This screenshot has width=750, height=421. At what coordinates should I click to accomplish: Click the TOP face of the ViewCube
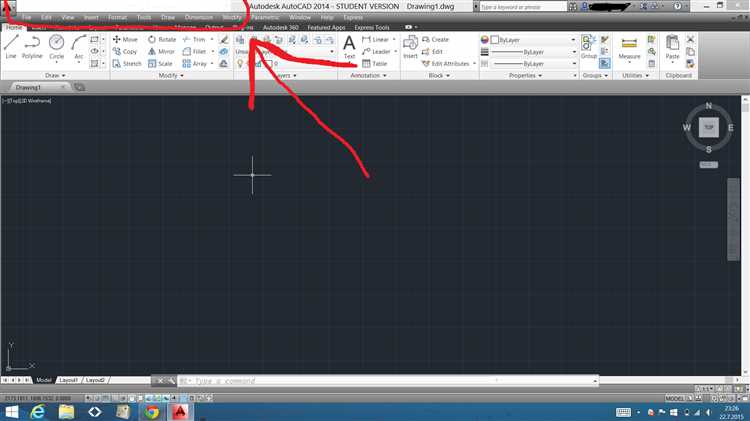point(708,127)
